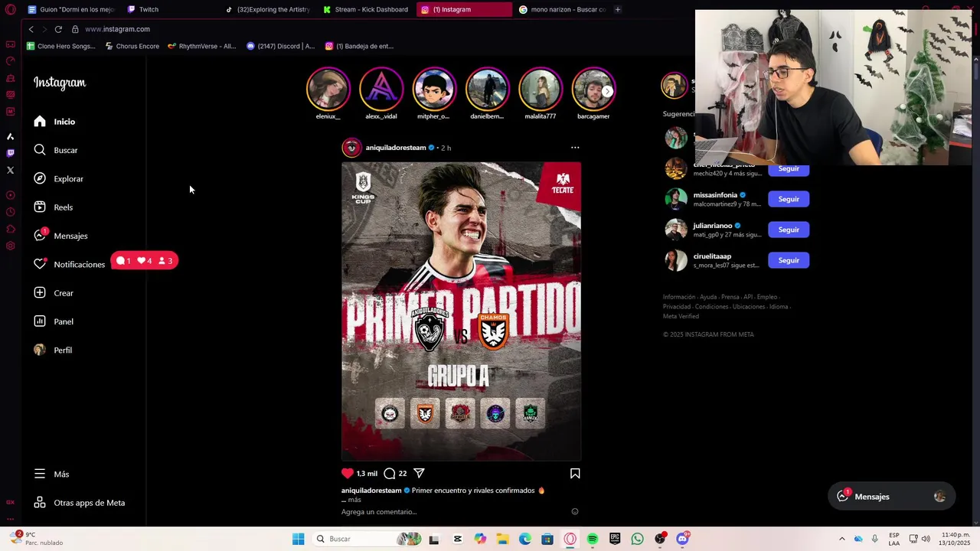Click the Privacidad footer link
Screen dimensions: 980x551
pos(677,306)
